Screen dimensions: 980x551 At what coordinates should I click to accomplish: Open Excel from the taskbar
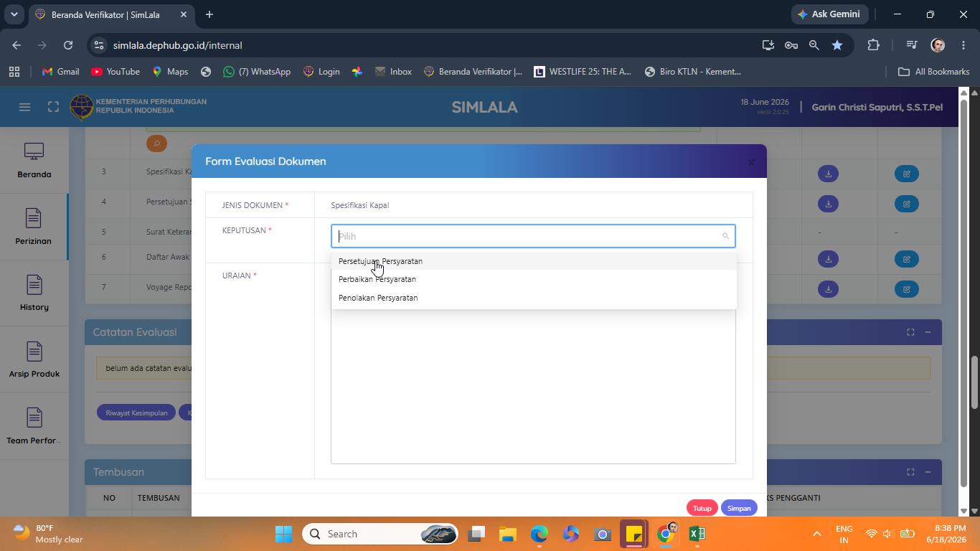pyautogui.click(x=697, y=534)
